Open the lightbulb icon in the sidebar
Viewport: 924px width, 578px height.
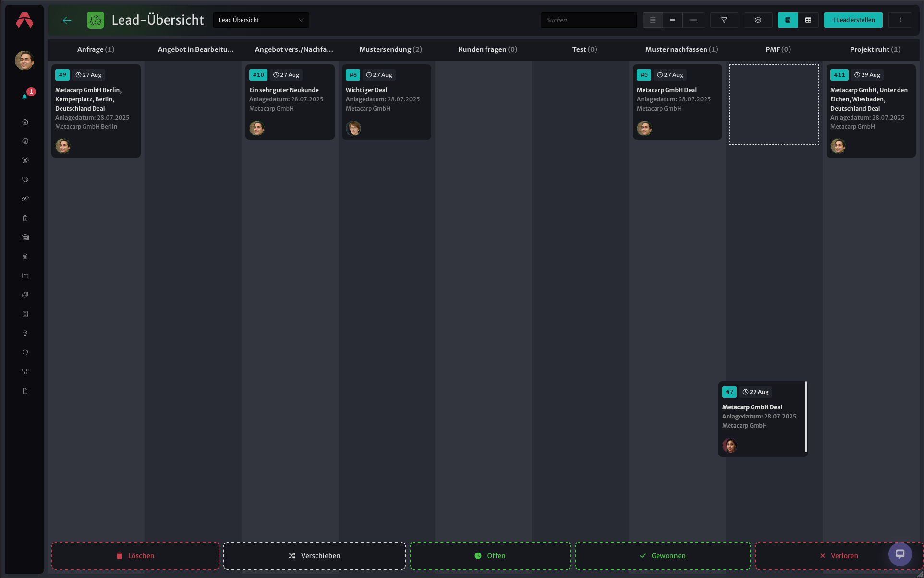(25, 333)
